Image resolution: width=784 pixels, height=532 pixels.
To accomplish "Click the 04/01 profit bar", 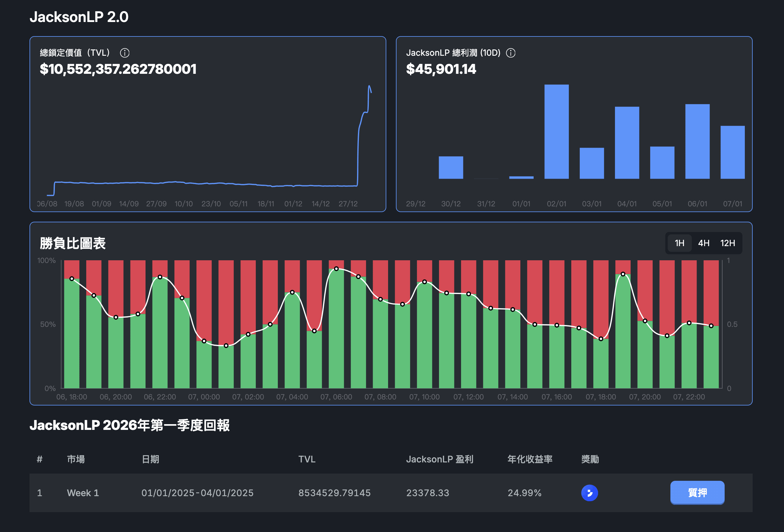I will (627, 143).
